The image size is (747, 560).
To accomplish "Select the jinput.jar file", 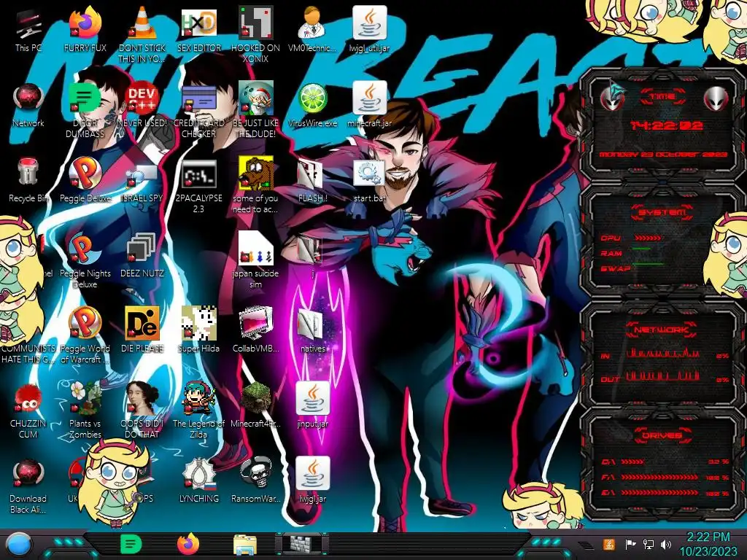I will click(312, 405).
